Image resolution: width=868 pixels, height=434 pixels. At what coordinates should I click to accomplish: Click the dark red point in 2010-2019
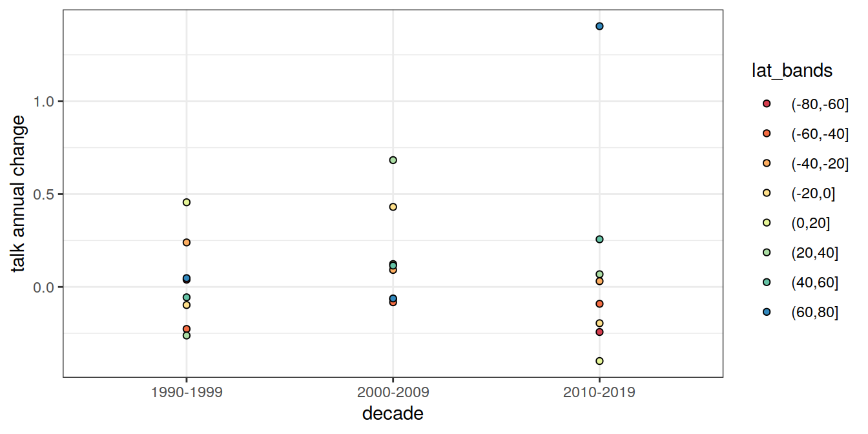coord(599,332)
